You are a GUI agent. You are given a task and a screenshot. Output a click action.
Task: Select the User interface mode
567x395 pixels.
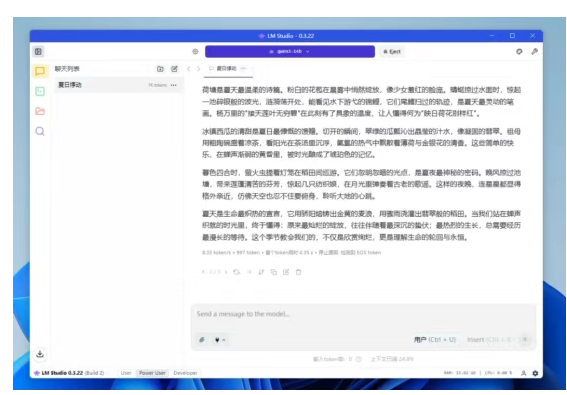coord(126,373)
